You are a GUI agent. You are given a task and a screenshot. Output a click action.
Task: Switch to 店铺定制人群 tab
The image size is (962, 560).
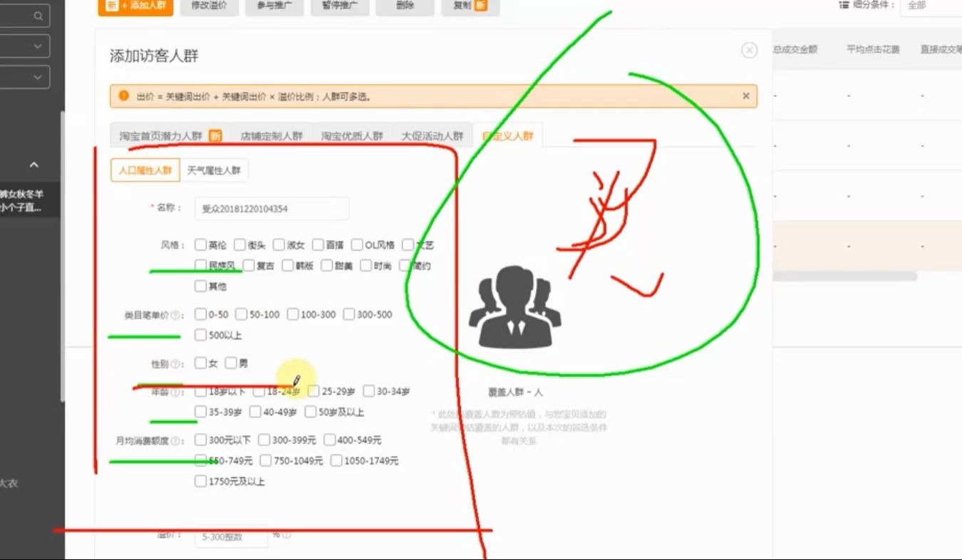click(x=271, y=135)
